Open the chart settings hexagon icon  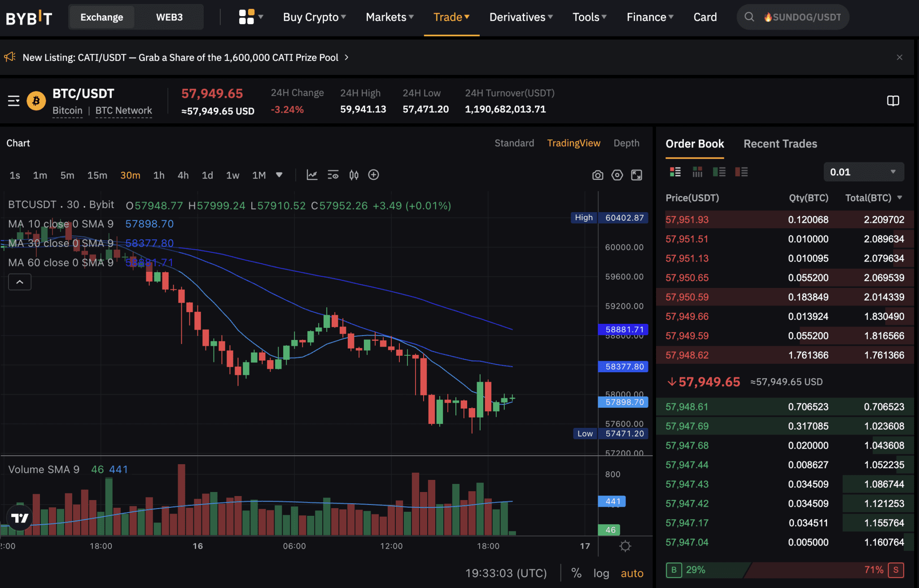coord(617,175)
